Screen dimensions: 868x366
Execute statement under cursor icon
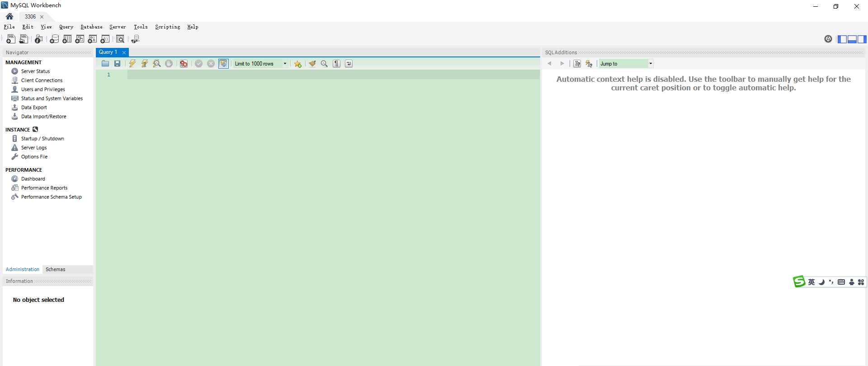(145, 64)
